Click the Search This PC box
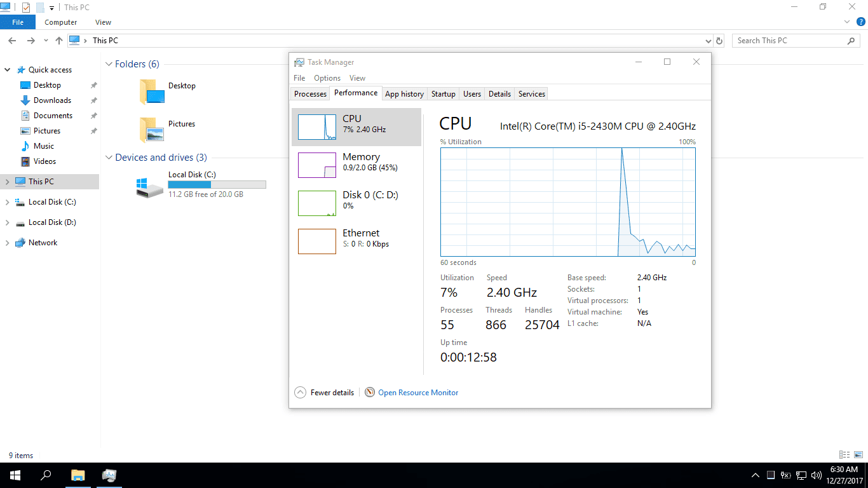The image size is (868, 488). [797, 41]
